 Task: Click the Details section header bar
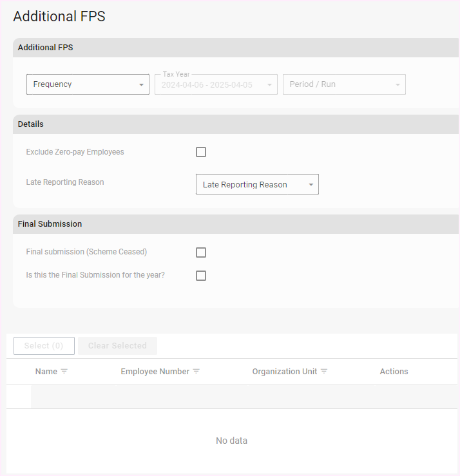[x=236, y=124]
